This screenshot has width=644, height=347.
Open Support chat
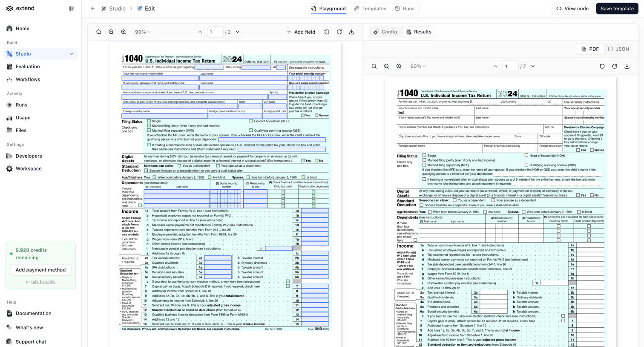(41, 341)
